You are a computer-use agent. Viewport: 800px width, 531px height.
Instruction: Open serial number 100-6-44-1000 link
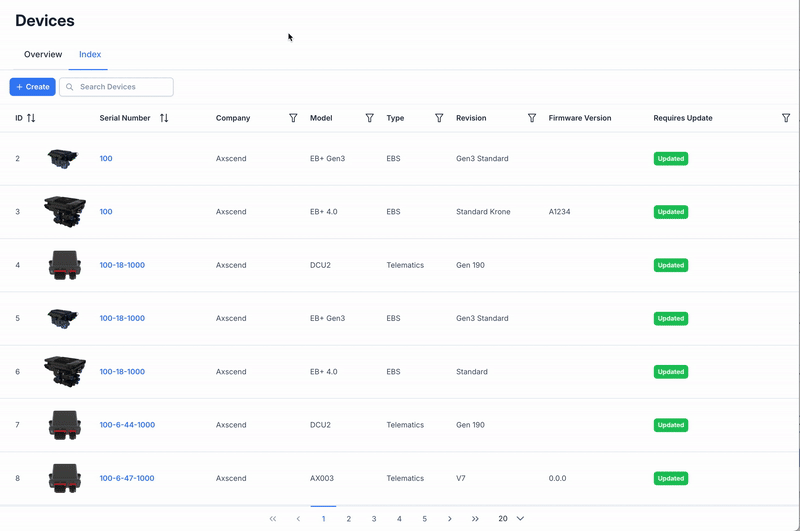click(127, 425)
